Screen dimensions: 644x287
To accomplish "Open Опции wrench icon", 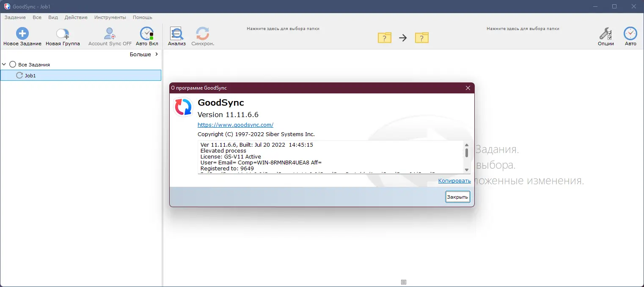I will click(x=606, y=33).
